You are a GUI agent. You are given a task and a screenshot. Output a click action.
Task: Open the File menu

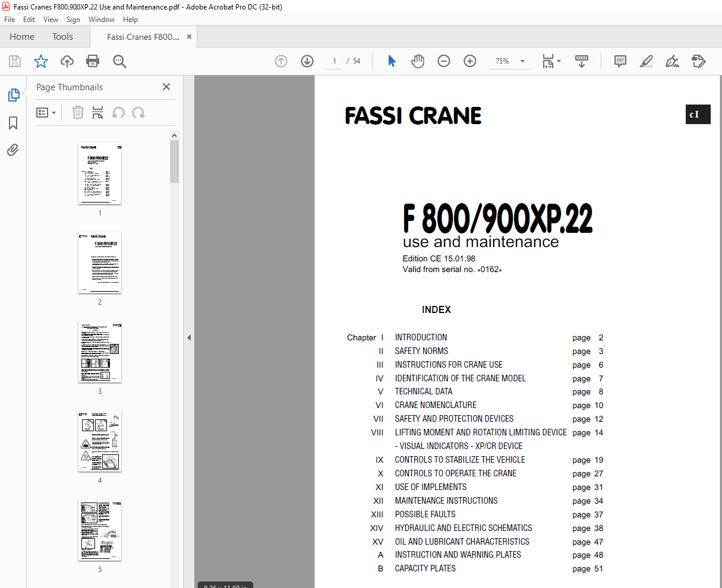10,20
